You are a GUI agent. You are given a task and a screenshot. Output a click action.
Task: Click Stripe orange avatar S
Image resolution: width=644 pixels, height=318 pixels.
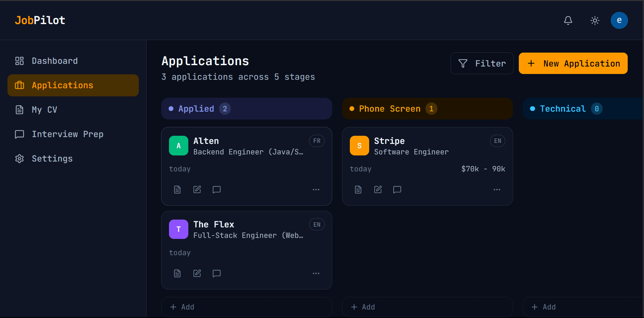tap(359, 146)
